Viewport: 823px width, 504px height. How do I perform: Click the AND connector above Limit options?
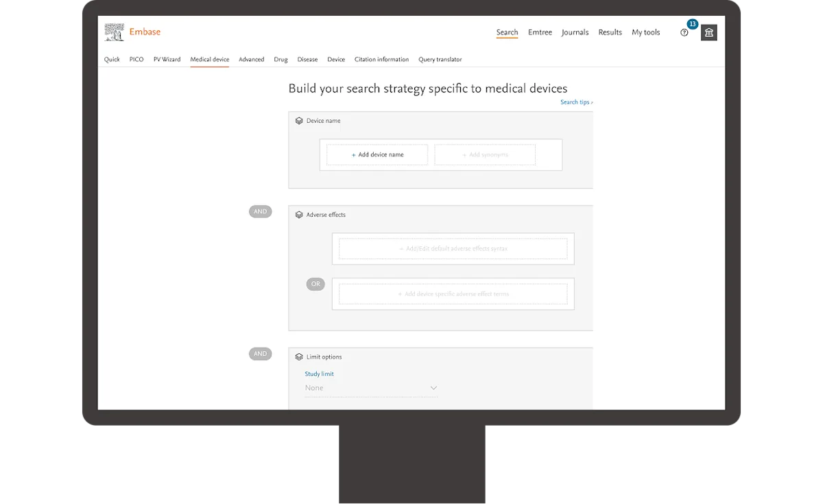coord(260,354)
